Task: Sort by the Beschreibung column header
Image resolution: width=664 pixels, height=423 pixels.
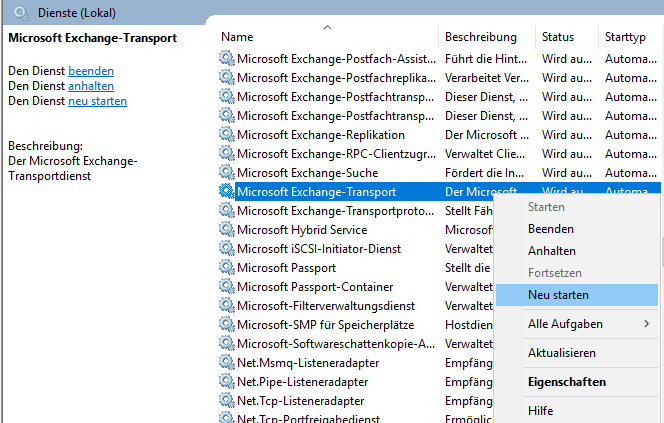Action: click(481, 37)
